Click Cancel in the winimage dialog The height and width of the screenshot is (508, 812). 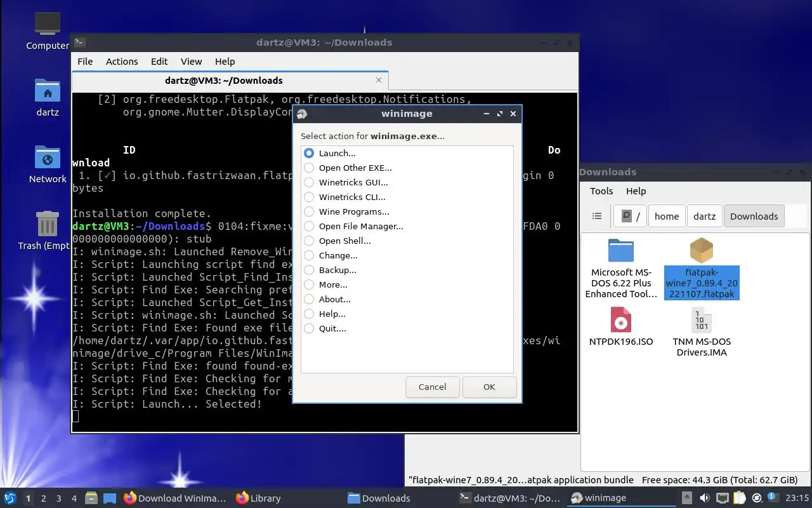(432, 387)
